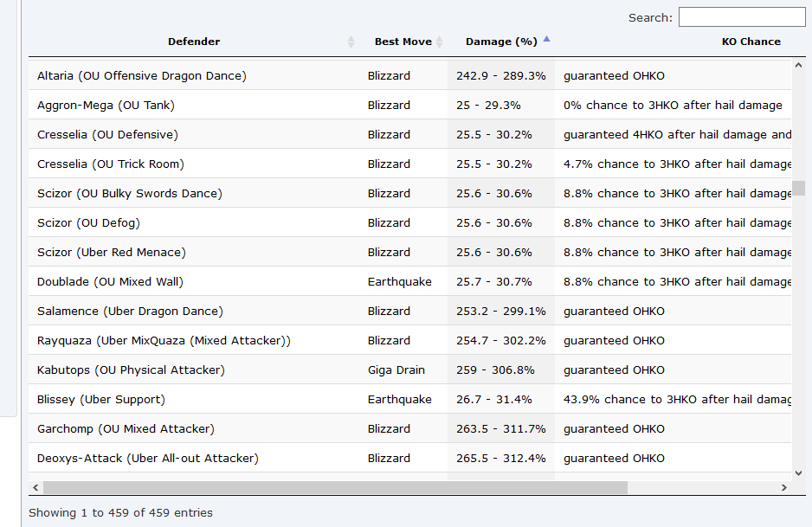Click the vertical scrollbar down arrow
Viewport: 812px width, 527px height.
[x=798, y=473]
